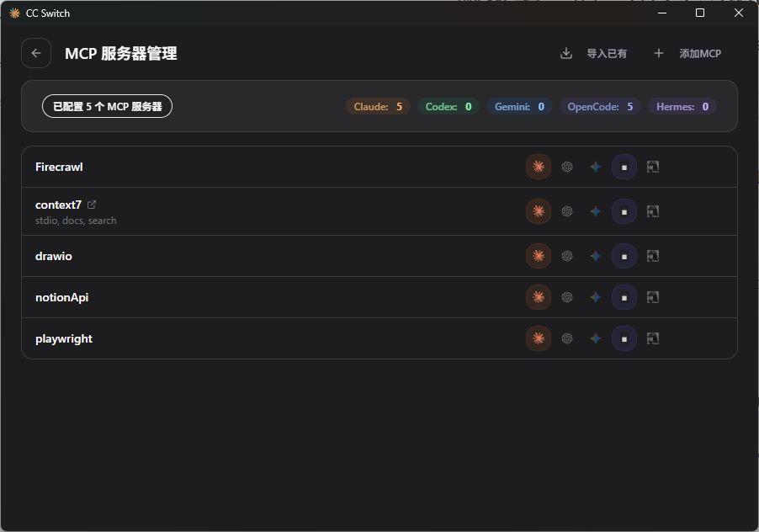Click the Claude: 5 counter badge
The height and width of the screenshot is (532, 759).
tap(378, 107)
